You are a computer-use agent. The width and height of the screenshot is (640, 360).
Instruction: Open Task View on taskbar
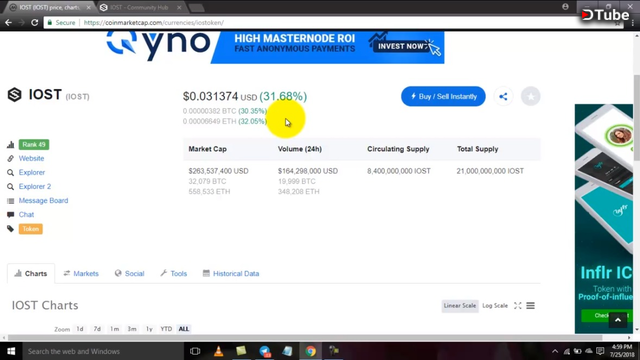(x=195, y=351)
